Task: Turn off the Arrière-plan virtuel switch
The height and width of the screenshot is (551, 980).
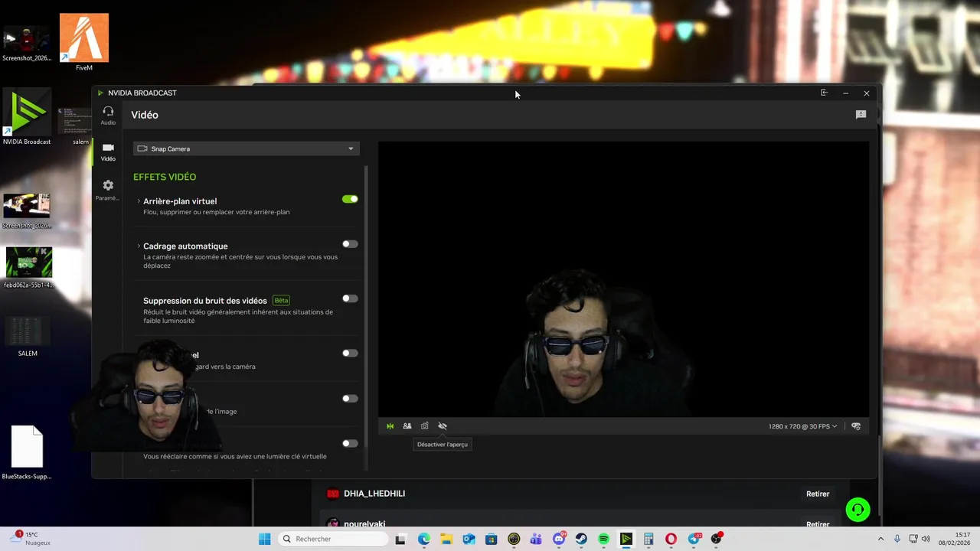Action: [350, 199]
